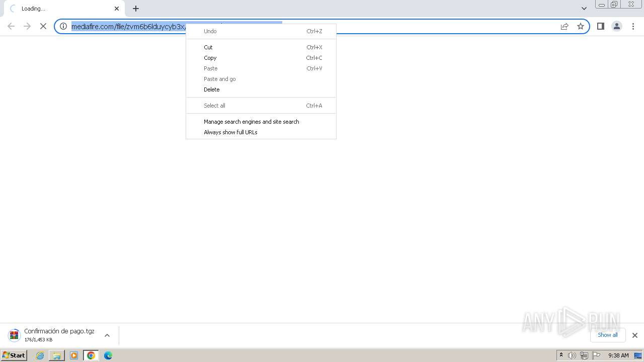The image size is (644, 362).
Task: Select Always show full URLs
Action: 261,132
